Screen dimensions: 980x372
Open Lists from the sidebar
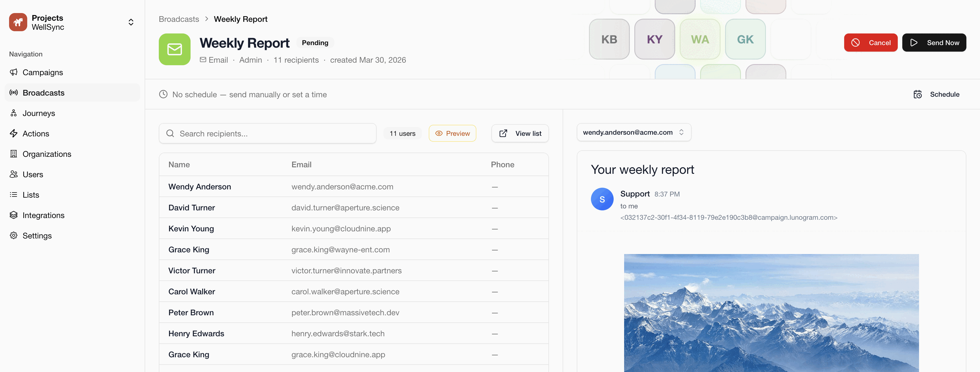[x=72, y=195]
